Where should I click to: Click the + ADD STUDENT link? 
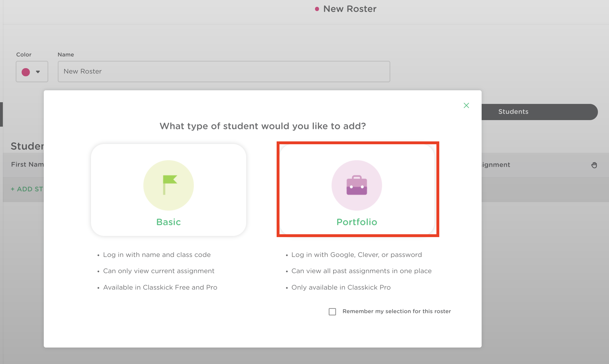(27, 189)
